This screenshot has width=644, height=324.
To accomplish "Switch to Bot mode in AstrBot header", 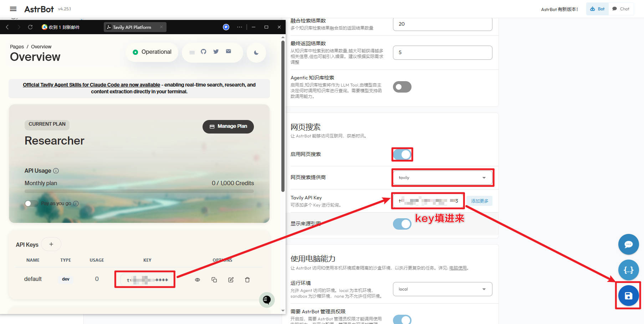I will (597, 9).
